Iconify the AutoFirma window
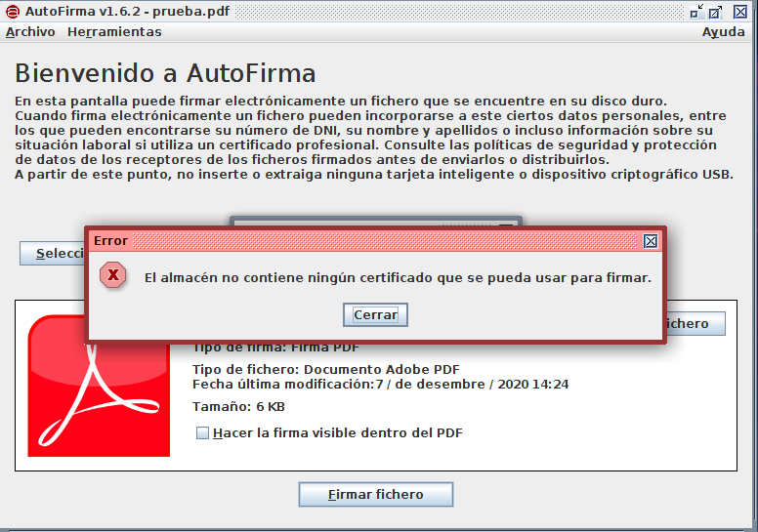The image size is (758, 532). click(697, 12)
